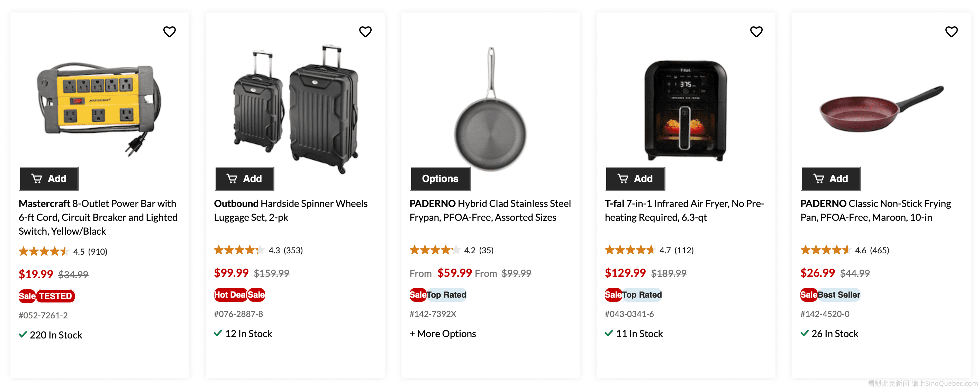Open PADERNO Classic Non-Stick Frying Pan link
The image size is (980, 389).
click(875, 210)
